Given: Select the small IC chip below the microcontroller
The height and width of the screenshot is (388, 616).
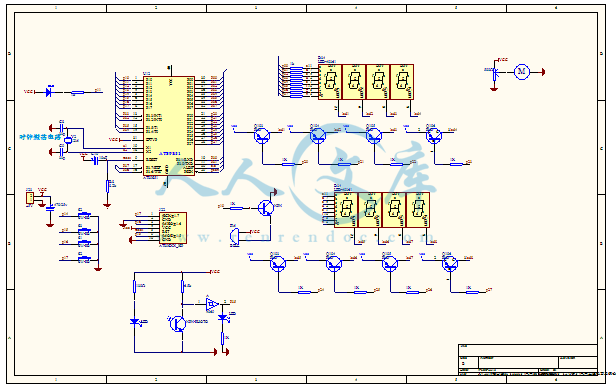Looking at the screenshot, I should coord(173,228).
